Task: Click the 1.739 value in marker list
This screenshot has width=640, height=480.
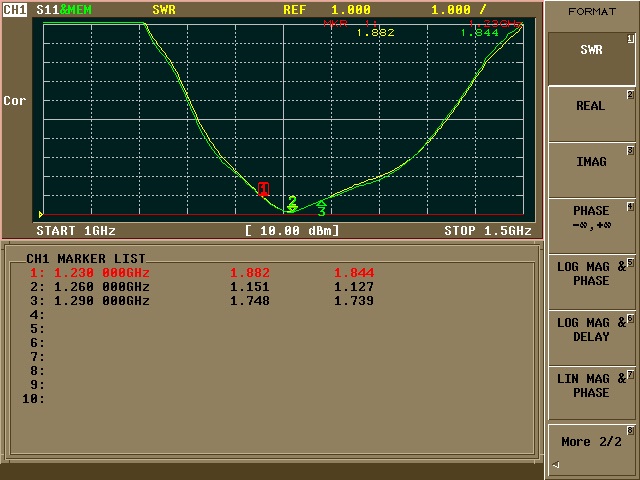Action: point(354,301)
